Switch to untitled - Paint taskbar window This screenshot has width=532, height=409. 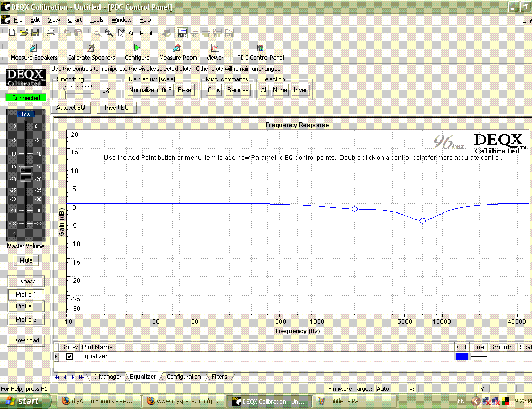click(x=355, y=401)
